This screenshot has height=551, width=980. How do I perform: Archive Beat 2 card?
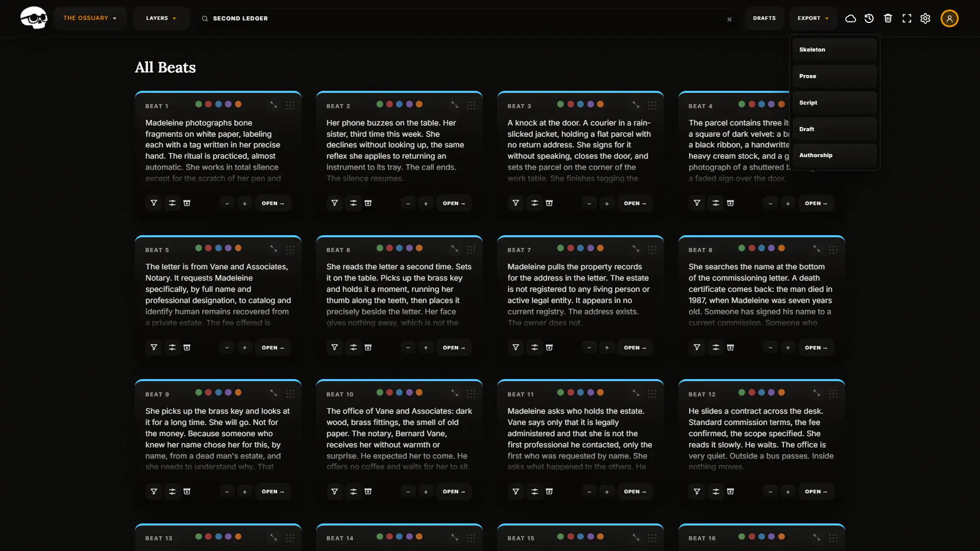click(x=368, y=203)
